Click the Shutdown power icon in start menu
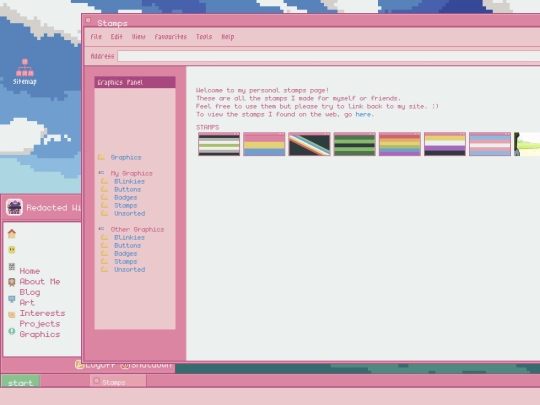Viewport: 540px width, 405px height. (x=125, y=364)
